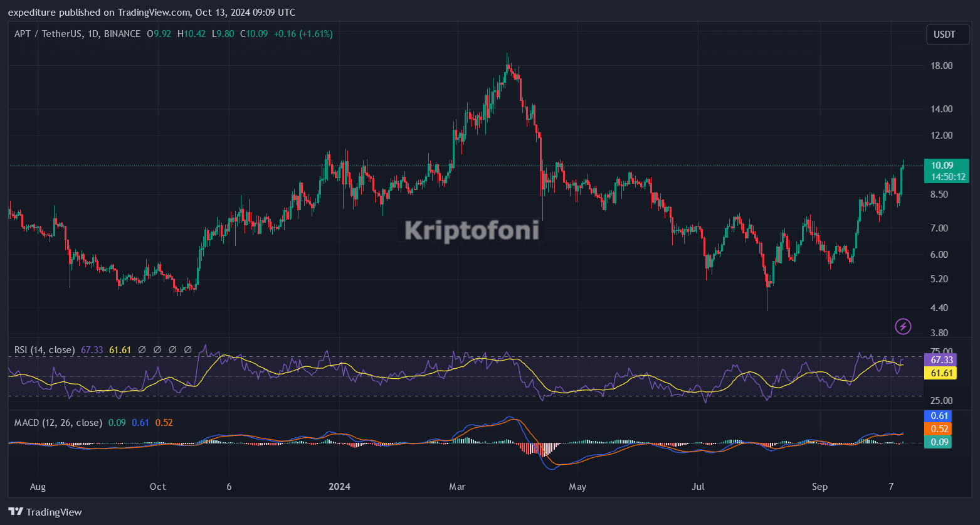Click the 2024 marker on time axis
The width and height of the screenshot is (980, 525).
(x=339, y=486)
